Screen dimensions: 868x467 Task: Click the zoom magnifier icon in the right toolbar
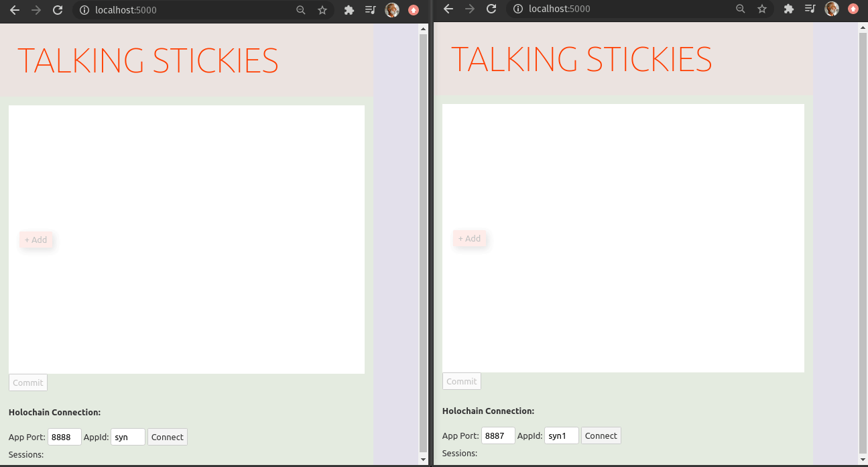point(740,9)
